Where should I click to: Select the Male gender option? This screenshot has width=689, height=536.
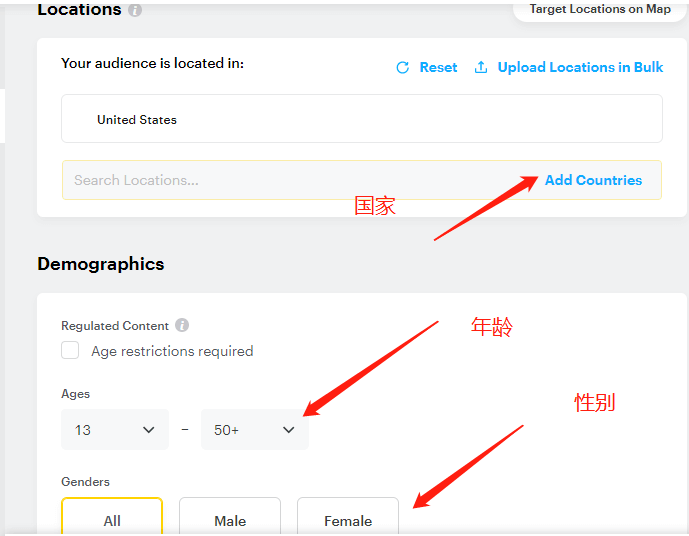click(230, 517)
